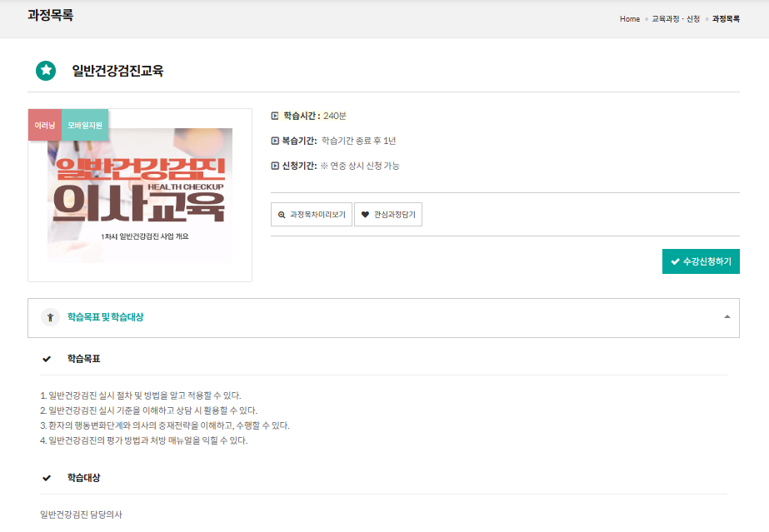Collapse the 학습목표 및 학습대상 section arrow
This screenshot has height=532, width=769.
[727, 317]
